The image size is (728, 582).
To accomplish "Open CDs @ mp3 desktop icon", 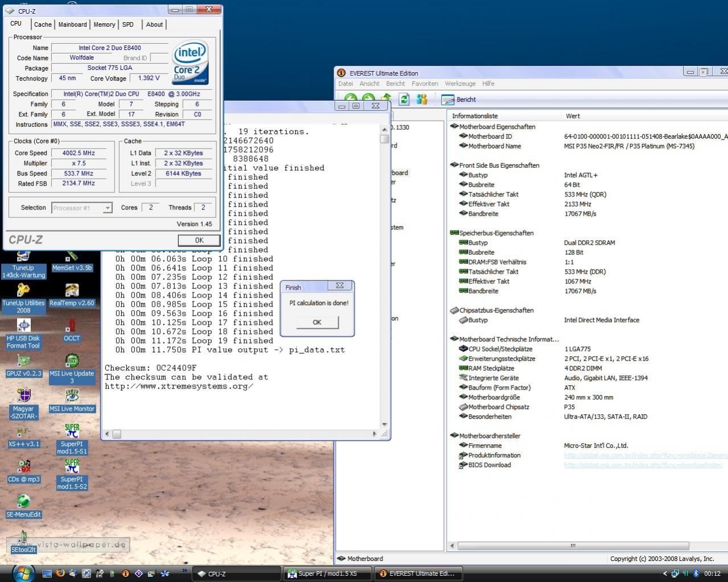I will point(23,472).
